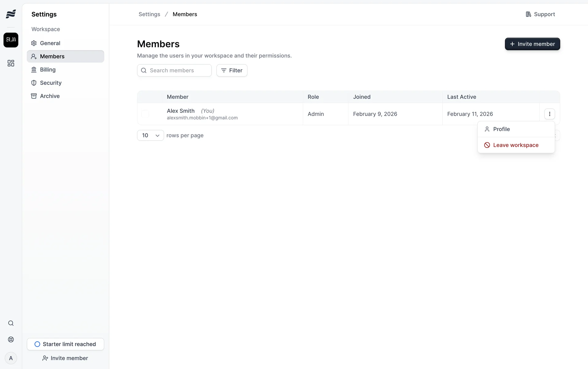The image size is (588, 369).
Task: Open the dashboard grid icon in sidebar
Action: [x=11, y=63]
